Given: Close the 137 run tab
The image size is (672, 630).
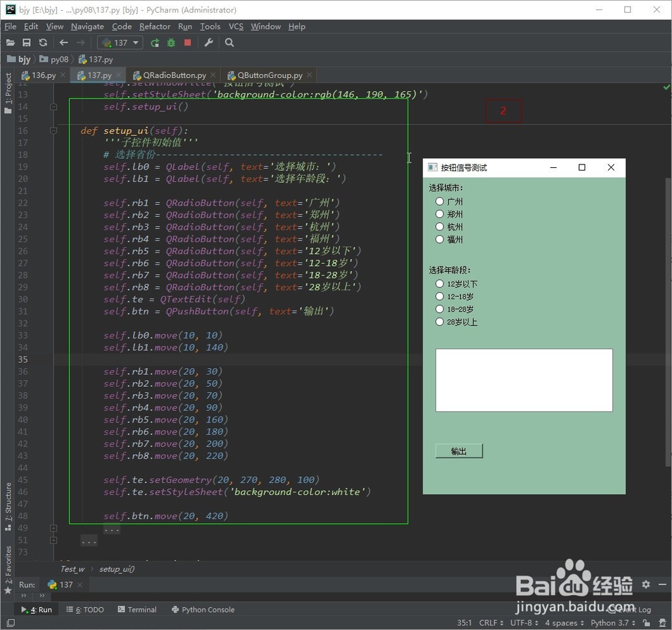Looking at the screenshot, I should point(80,584).
